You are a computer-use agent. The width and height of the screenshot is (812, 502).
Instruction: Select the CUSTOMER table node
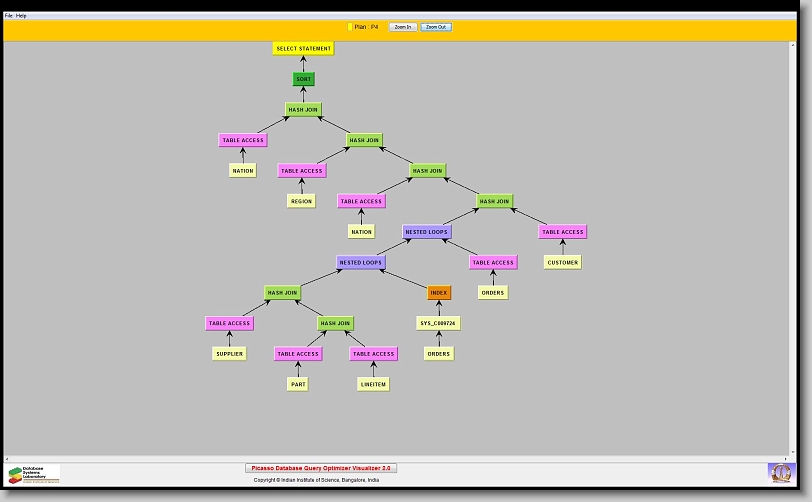coord(562,262)
